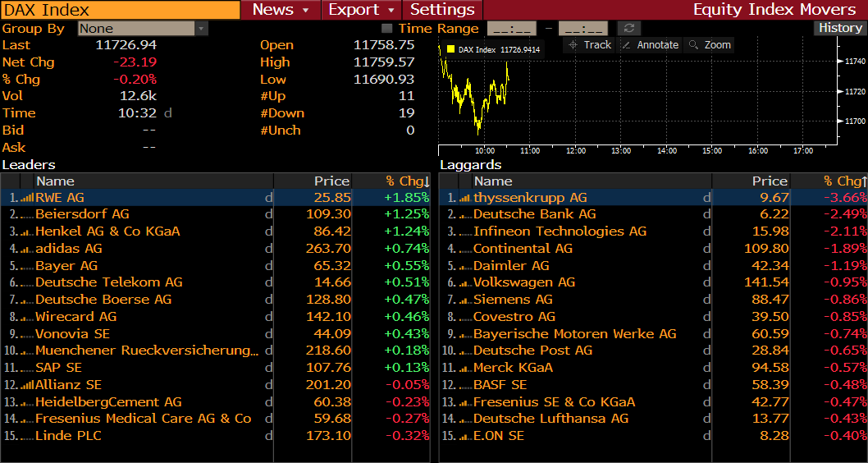Click the Annotate pencil icon on the chart
The height and width of the screenshot is (463, 868).
point(626,45)
